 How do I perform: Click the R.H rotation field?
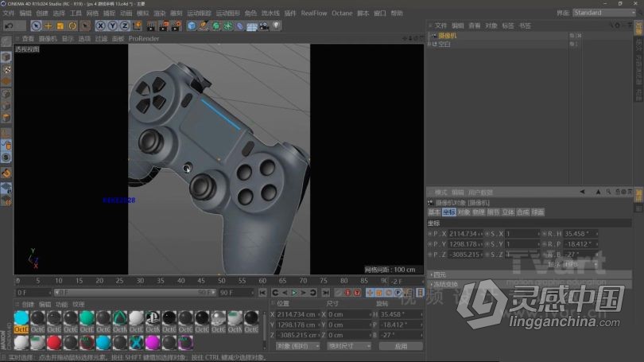[x=580, y=233]
